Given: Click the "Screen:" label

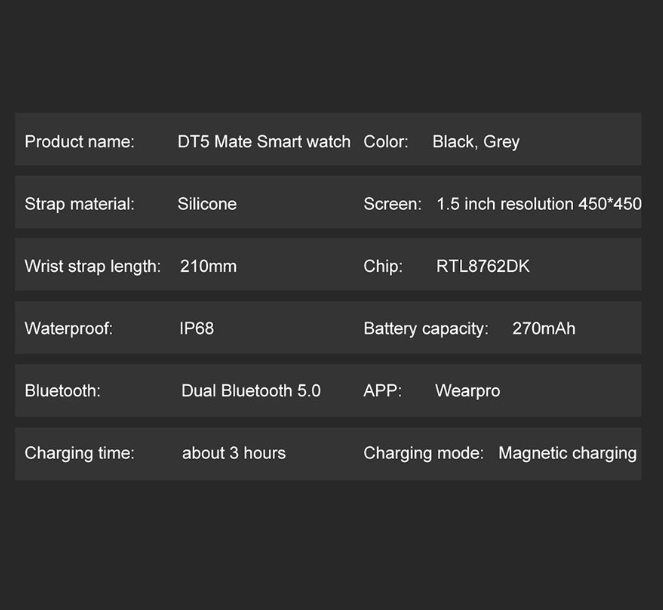Looking at the screenshot, I should (392, 204).
